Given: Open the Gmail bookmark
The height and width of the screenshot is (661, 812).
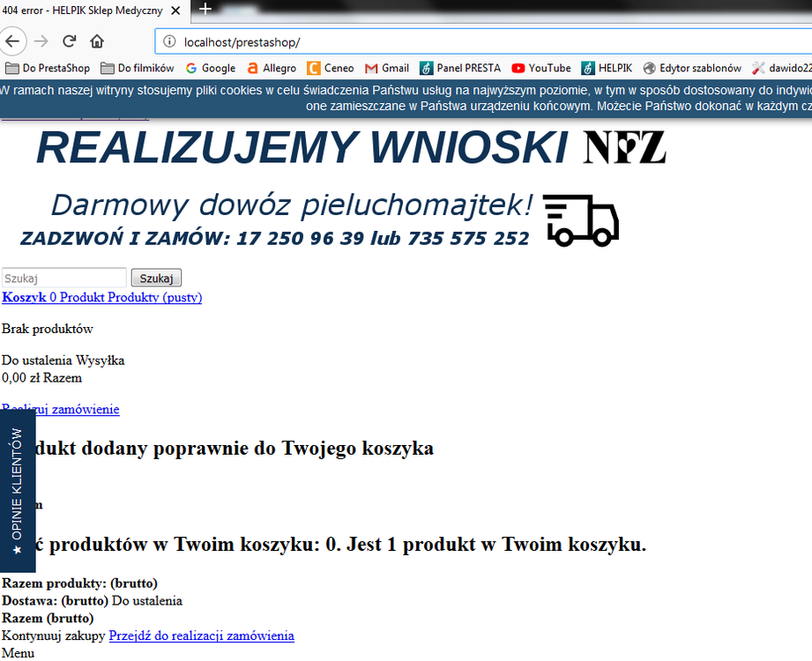Looking at the screenshot, I should (386, 68).
